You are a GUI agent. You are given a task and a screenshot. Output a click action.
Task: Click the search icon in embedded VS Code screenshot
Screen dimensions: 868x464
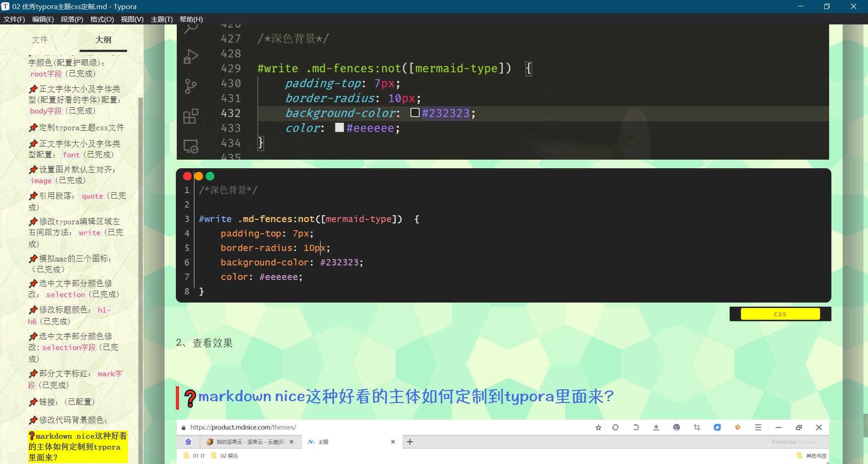coord(191,28)
